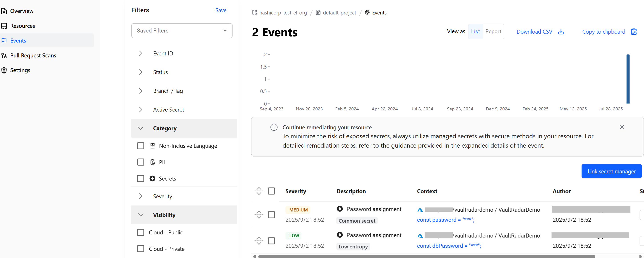Dismiss the remediation notice banner

click(x=622, y=127)
